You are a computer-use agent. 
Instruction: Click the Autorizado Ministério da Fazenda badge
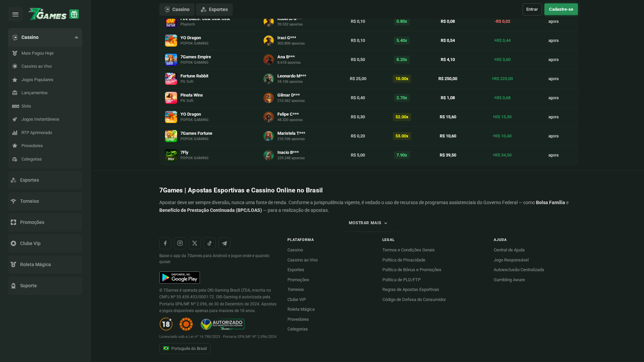[223, 324]
